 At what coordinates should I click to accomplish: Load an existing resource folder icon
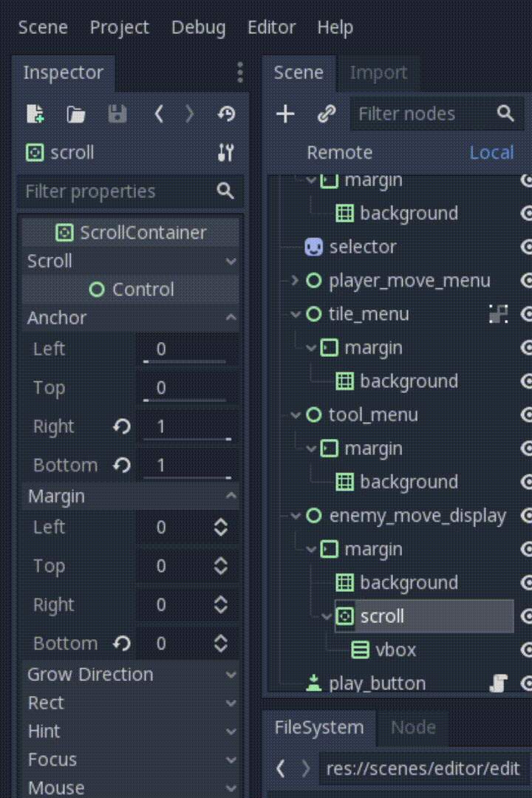76,114
